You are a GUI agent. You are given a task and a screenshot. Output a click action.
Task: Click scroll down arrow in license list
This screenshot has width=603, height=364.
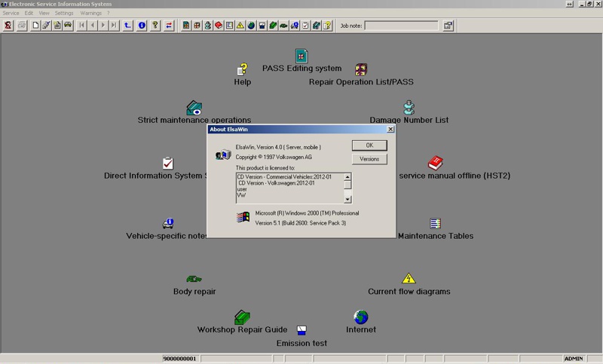[x=347, y=199]
